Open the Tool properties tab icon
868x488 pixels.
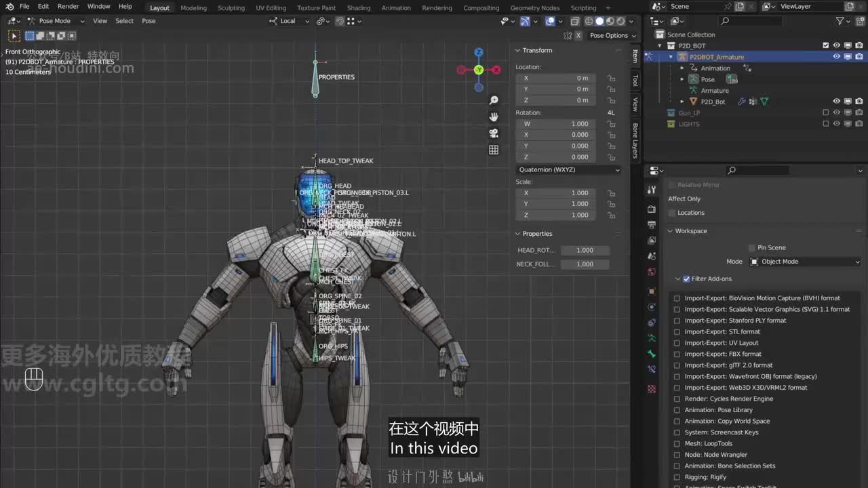652,190
